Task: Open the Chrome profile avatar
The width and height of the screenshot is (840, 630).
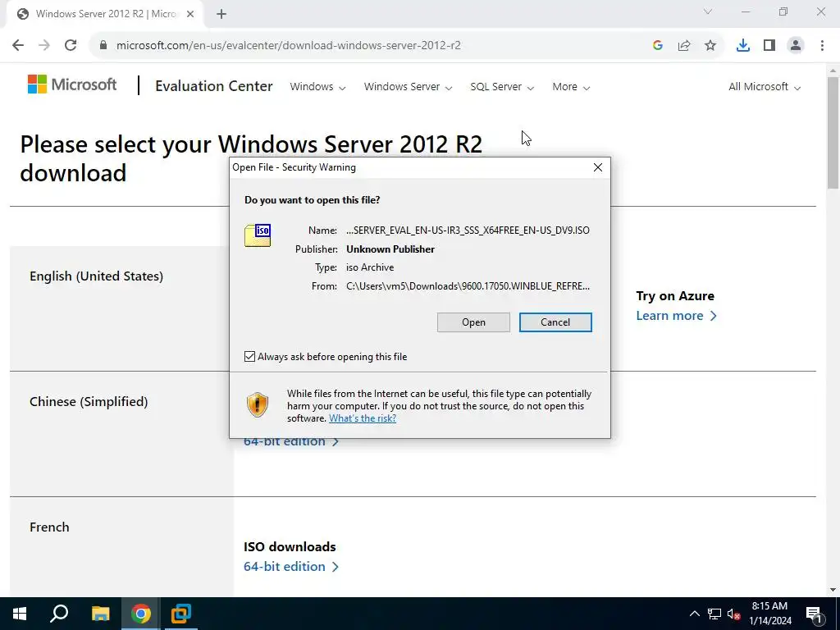Action: tap(796, 46)
